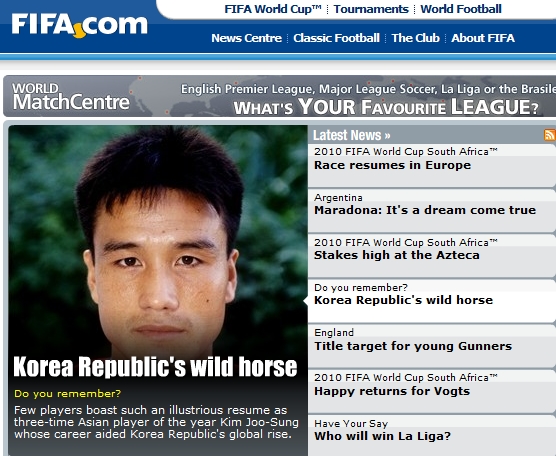The height and width of the screenshot is (456, 556).
Task: Open the World MatchCentre logo banner
Action: 71,96
